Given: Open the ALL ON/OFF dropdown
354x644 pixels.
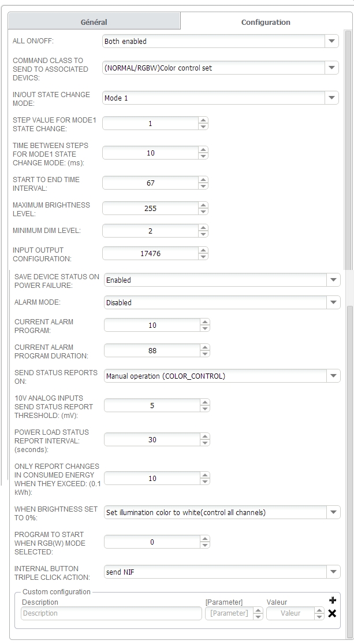Looking at the screenshot, I should [331, 42].
